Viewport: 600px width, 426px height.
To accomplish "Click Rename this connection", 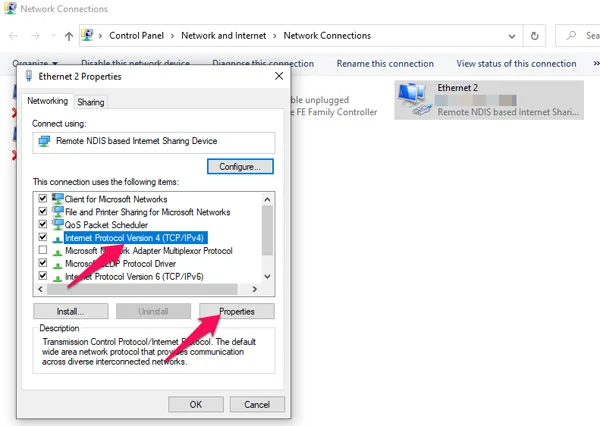I will click(385, 64).
